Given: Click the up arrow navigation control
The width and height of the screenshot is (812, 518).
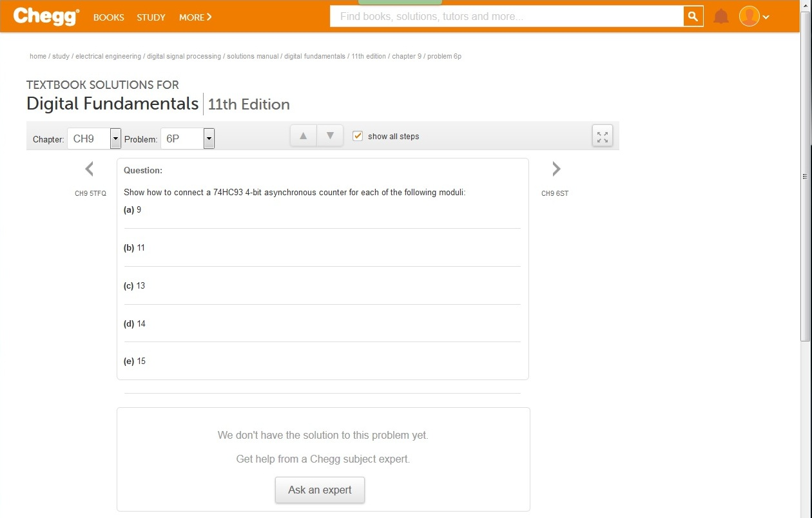Looking at the screenshot, I should click(x=303, y=135).
